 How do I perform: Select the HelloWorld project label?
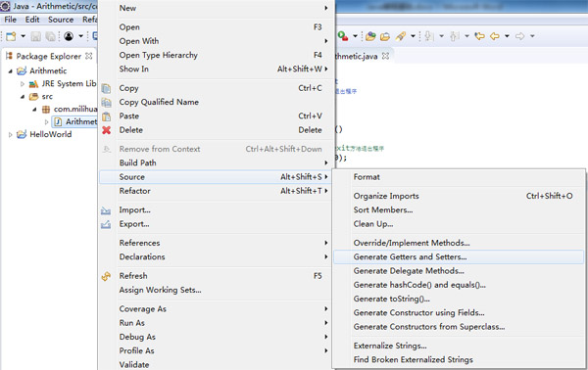[x=51, y=134]
